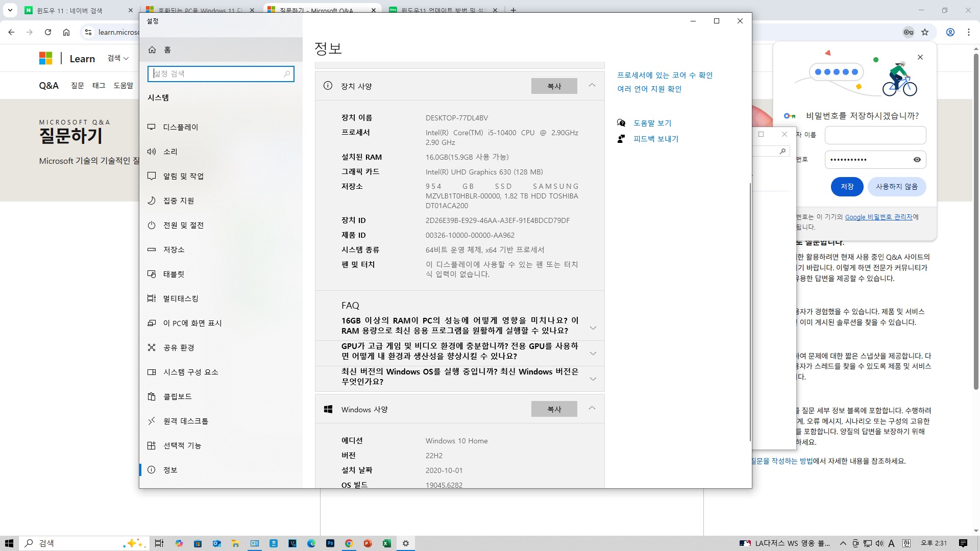Expand the FAQ about 16GB 이상의 RAM
This screenshot has height=551, width=980.
460,325
